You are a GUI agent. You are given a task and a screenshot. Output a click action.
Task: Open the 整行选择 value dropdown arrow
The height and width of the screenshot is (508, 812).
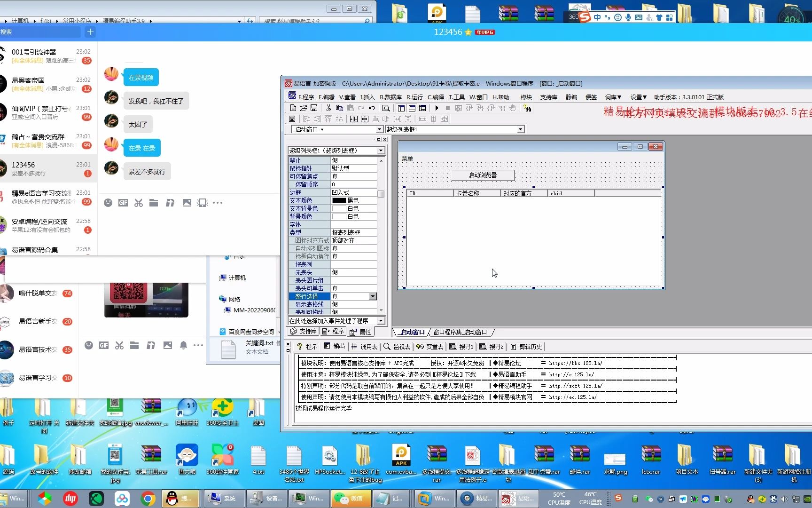pyautogui.click(x=373, y=296)
